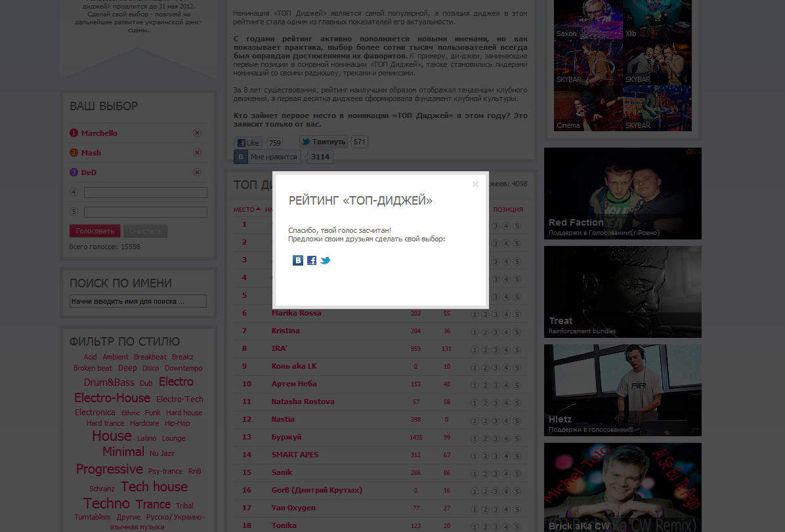Open Tonika DJ profile link
The width and height of the screenshot is (785, 532).
[284, 525]
